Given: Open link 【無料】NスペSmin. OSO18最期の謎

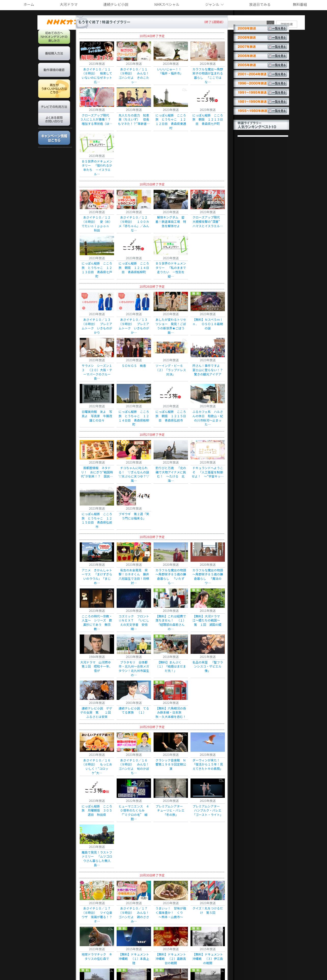Looking at the screenshot, I should coord(208,324).
